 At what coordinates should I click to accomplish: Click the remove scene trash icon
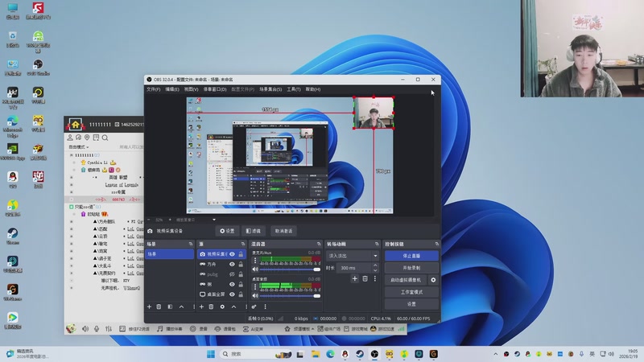click(159, 306)
